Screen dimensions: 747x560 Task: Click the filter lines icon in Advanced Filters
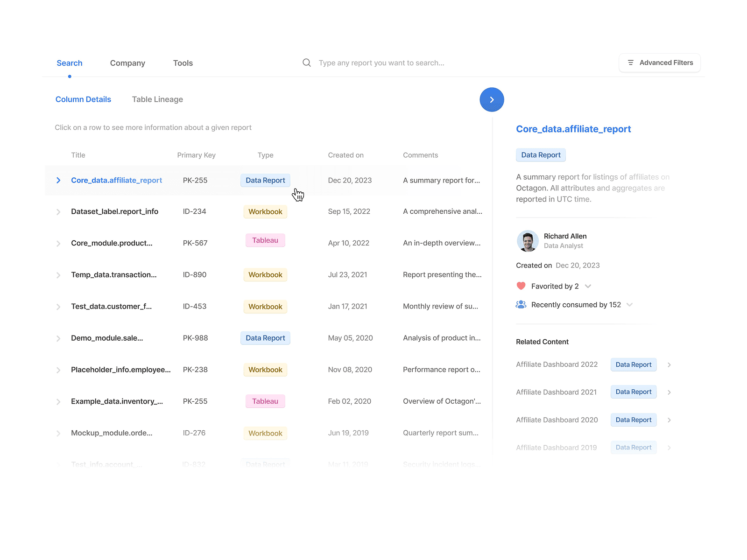[x=630, y=63]
